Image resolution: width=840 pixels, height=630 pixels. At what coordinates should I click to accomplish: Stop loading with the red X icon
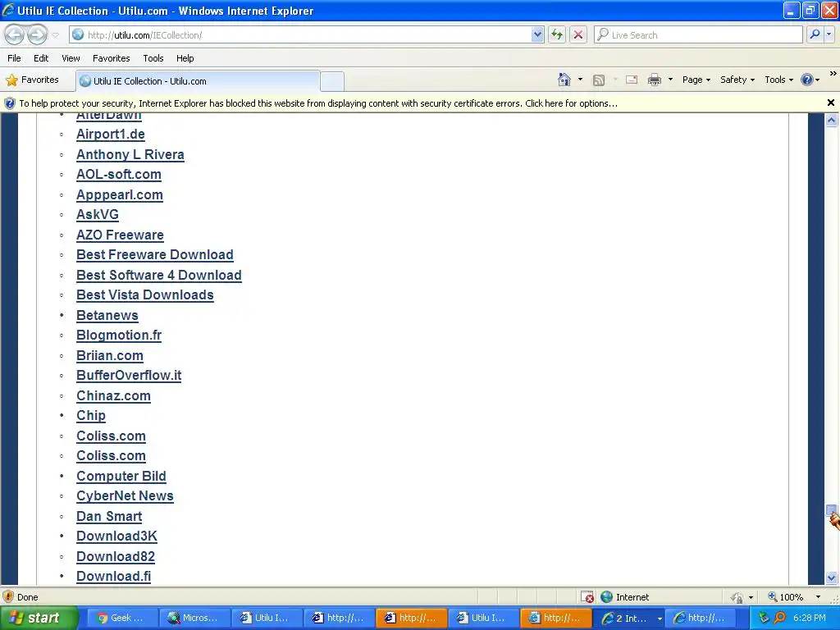[578, 34]
